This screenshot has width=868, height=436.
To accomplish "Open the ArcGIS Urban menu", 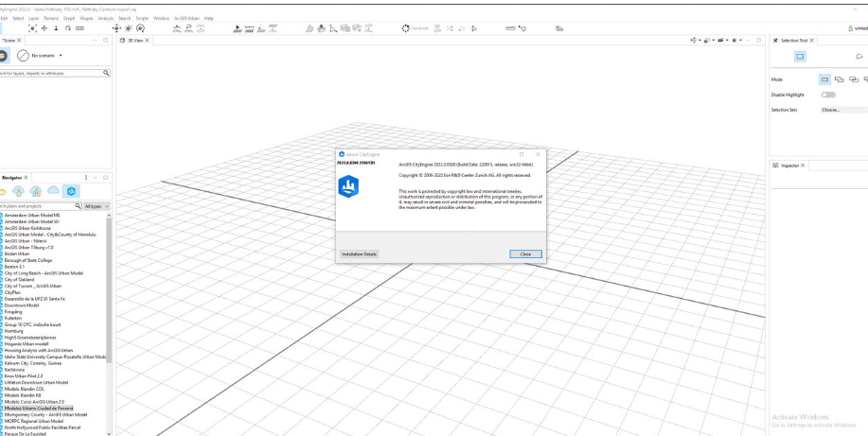I will 186,18.
